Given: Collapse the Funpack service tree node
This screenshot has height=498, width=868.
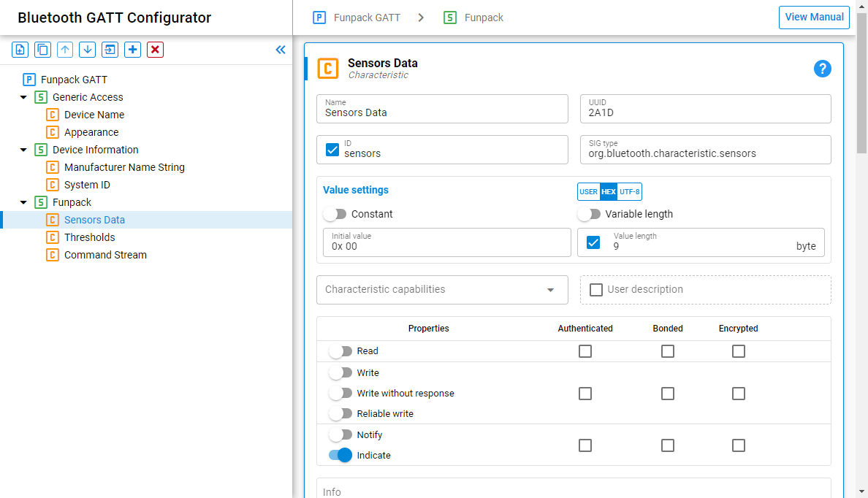Looking at the screenshot, I should (23, 202).
